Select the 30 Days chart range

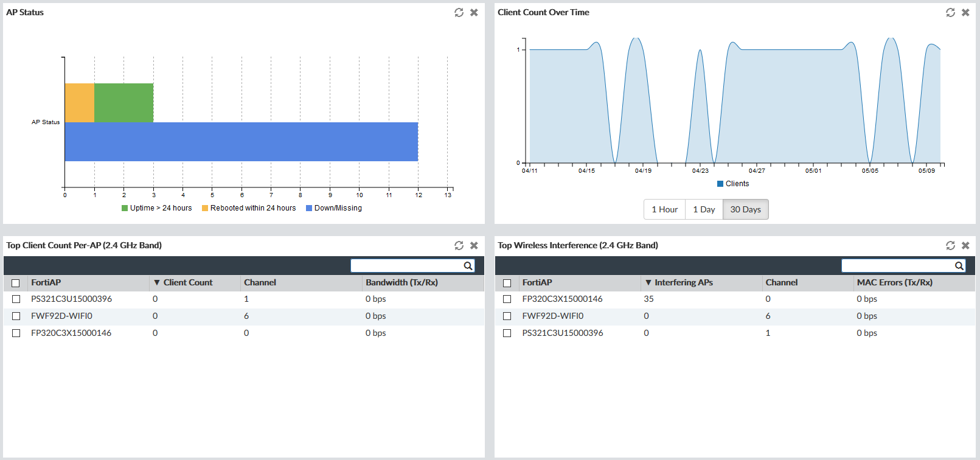745,209
